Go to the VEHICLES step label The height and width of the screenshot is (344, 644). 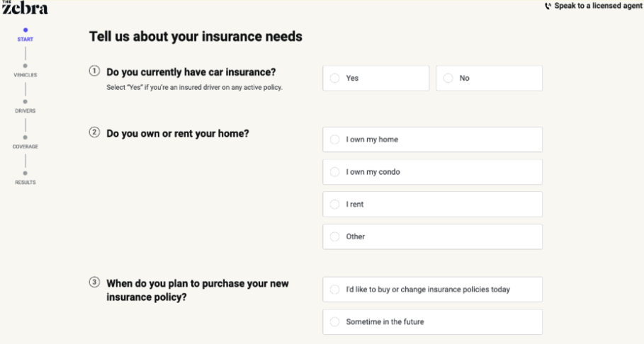(26, 75)
